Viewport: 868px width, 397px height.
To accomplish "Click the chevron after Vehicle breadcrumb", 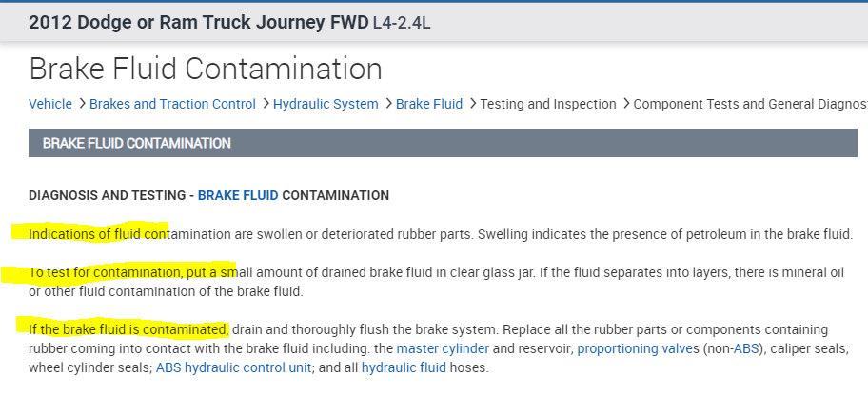I will (x=83, y=104).
